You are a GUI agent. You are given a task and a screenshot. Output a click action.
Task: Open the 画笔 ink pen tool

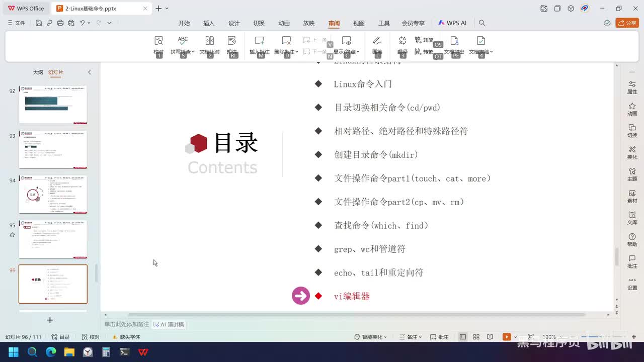tap(377, 45)
